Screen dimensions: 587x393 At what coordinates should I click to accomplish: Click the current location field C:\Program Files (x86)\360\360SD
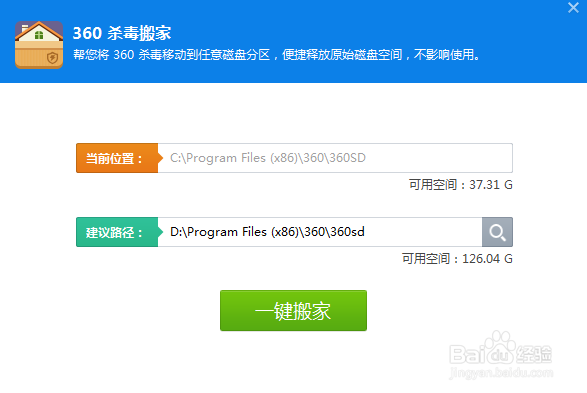tap(335, 158)
